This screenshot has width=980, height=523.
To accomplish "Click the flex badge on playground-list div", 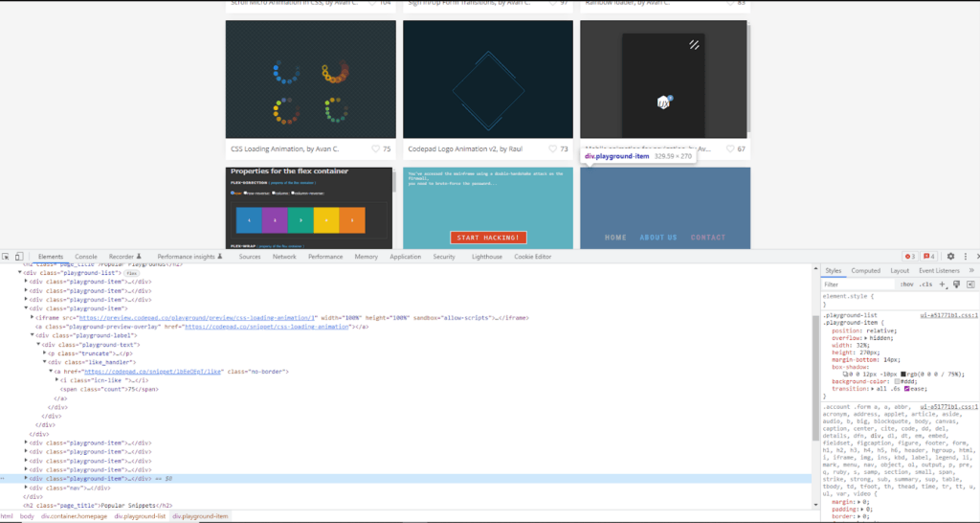I will point(131,273).
